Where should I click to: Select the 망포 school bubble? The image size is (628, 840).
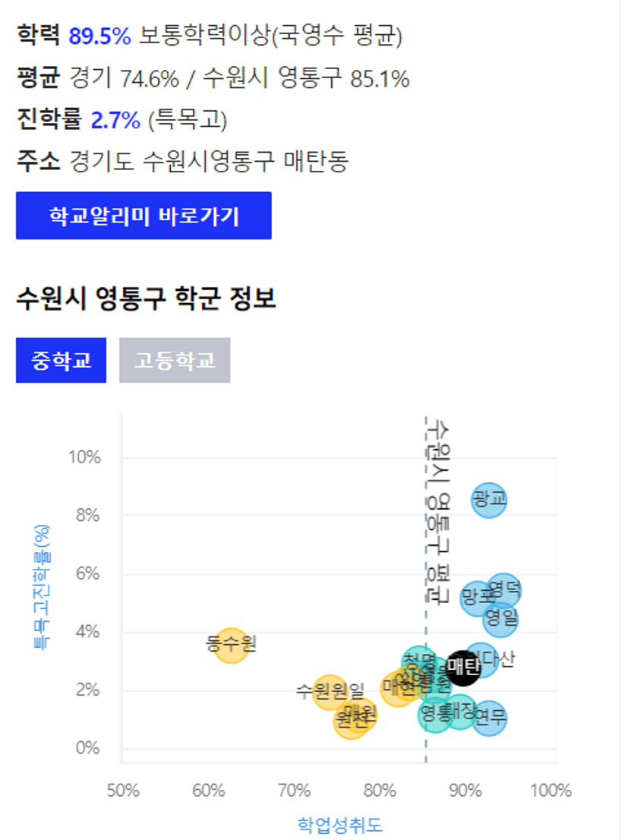[x=477, y=598]
